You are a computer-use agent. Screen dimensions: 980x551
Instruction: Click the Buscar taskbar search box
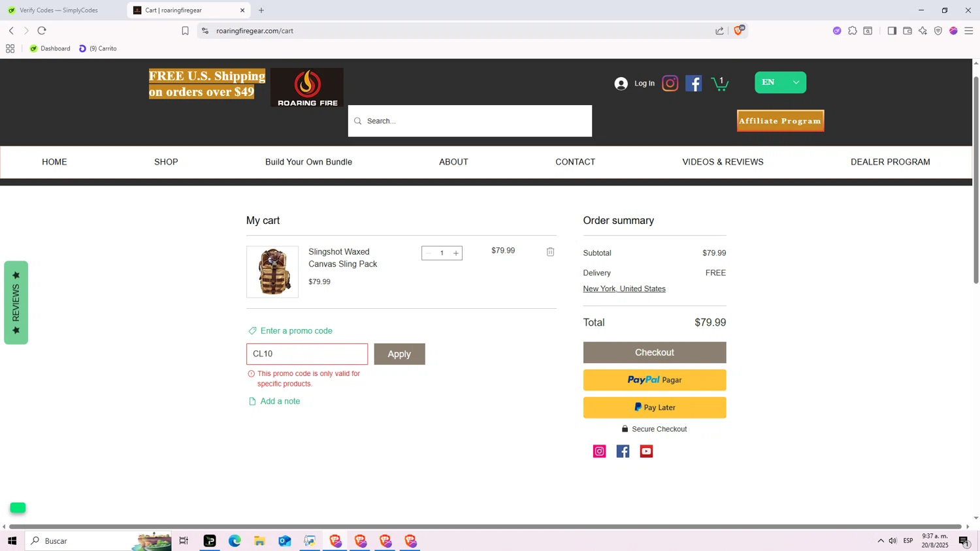point(98,541)
